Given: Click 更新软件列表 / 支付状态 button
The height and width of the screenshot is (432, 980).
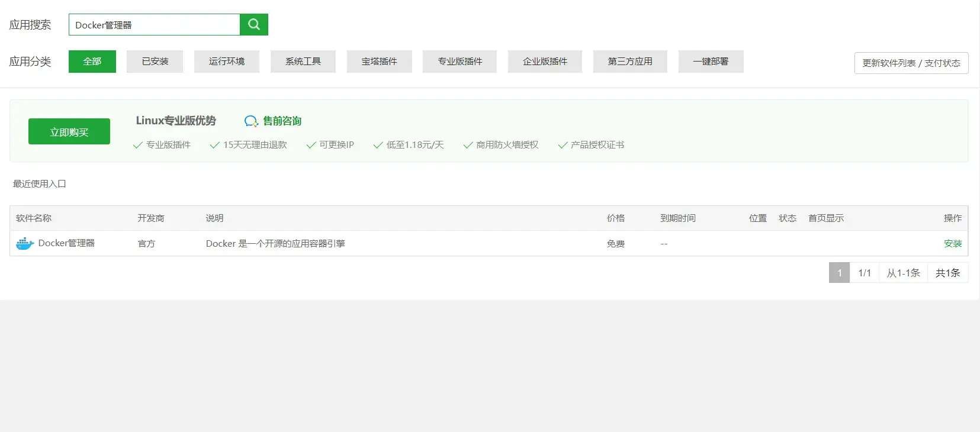Looking at the screenshot, I should click(x=911, y=63).
